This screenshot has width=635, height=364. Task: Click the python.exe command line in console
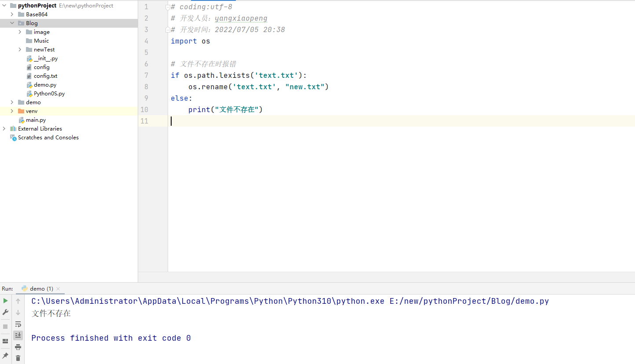(x=290, y=301)
